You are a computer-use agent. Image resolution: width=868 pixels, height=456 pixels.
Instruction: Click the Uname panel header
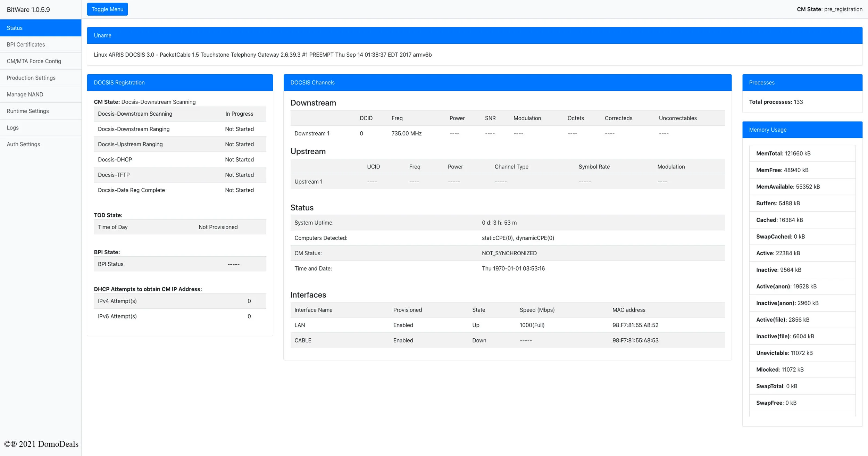pyautogui.click(x=474, y=35)
